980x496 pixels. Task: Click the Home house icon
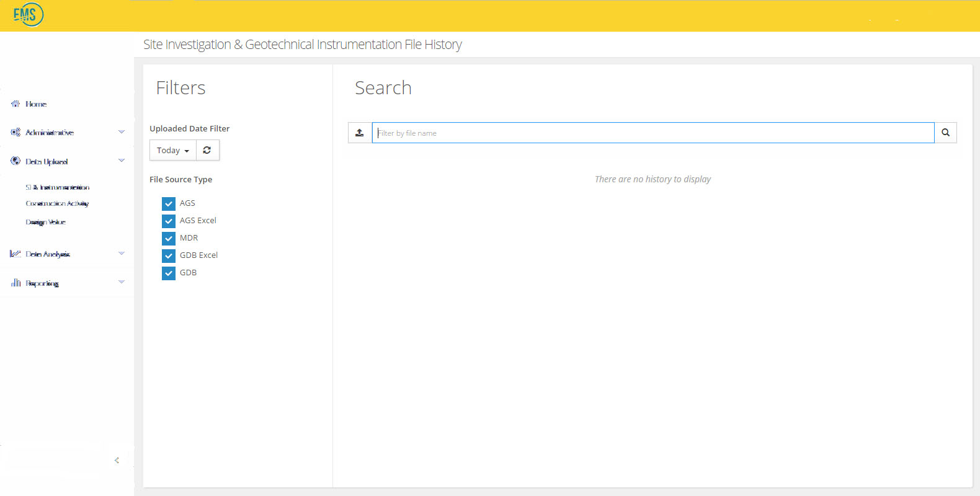16,104
